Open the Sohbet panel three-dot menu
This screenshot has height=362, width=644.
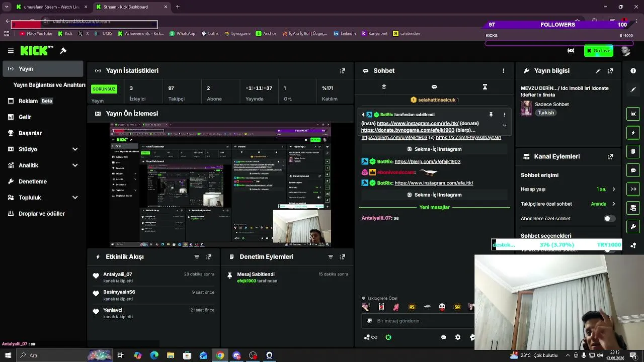click(503, 71)
